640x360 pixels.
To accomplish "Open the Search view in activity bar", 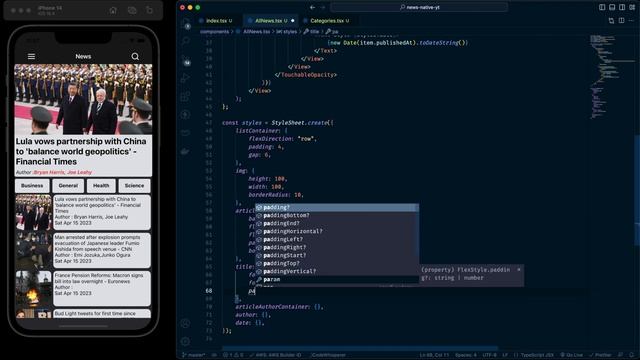I will point(186,42).
